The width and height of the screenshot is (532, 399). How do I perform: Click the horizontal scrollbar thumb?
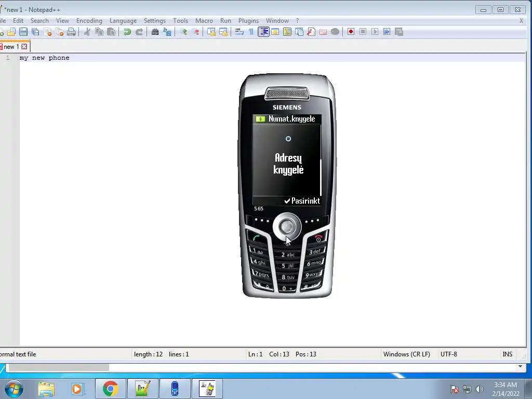[59, 367]
